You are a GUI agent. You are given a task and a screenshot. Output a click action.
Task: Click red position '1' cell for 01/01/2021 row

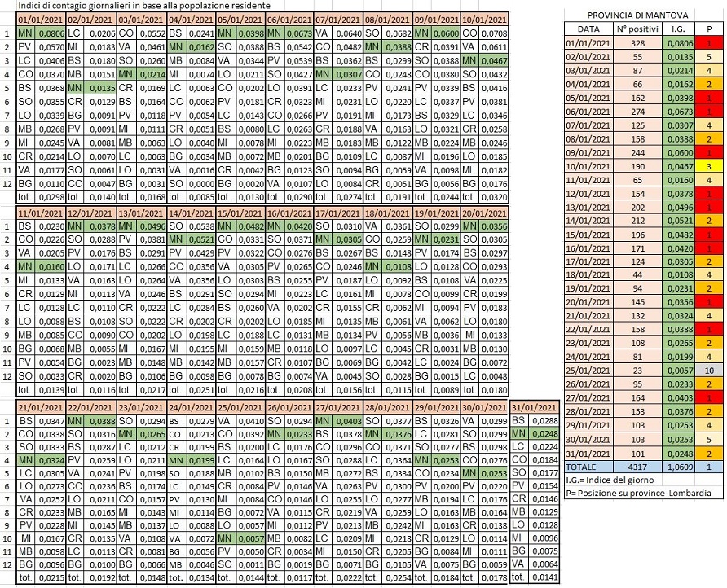709,43
